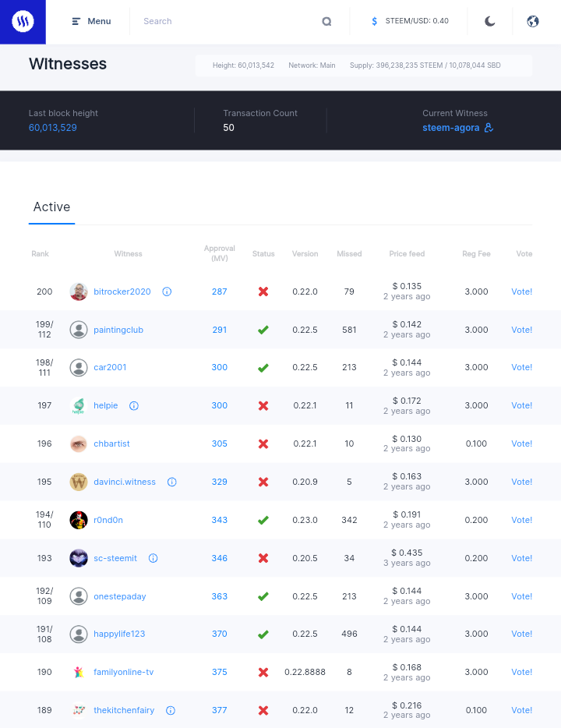Image resolution: width=561 pixels, height=728 pixels.
Task: Click green check status for paintingclub
Action: (x=263, y=330)
